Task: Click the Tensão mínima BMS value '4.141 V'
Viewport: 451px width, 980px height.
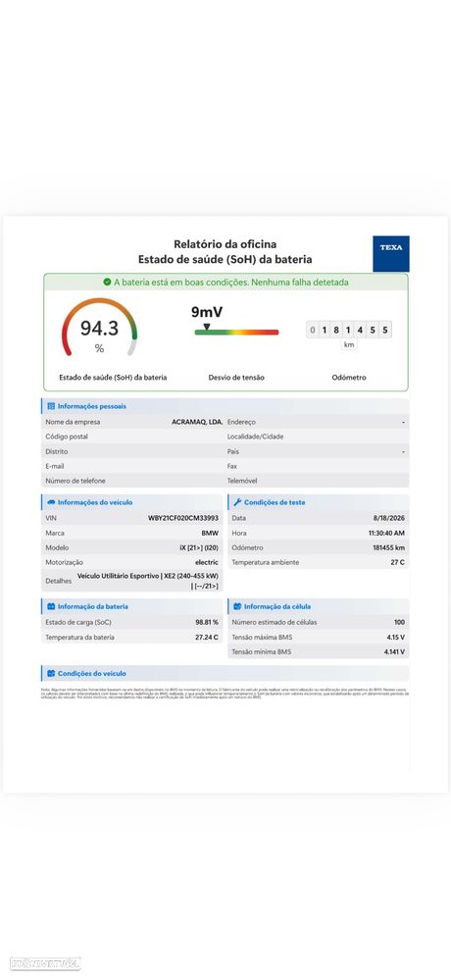Action: [395, 652]
